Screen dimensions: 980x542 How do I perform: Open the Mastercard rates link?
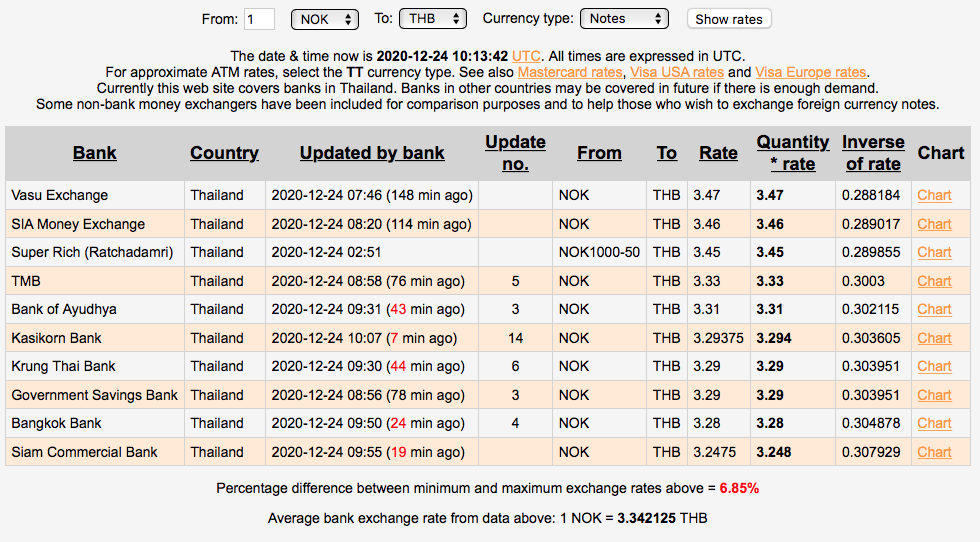coord(571,72)
